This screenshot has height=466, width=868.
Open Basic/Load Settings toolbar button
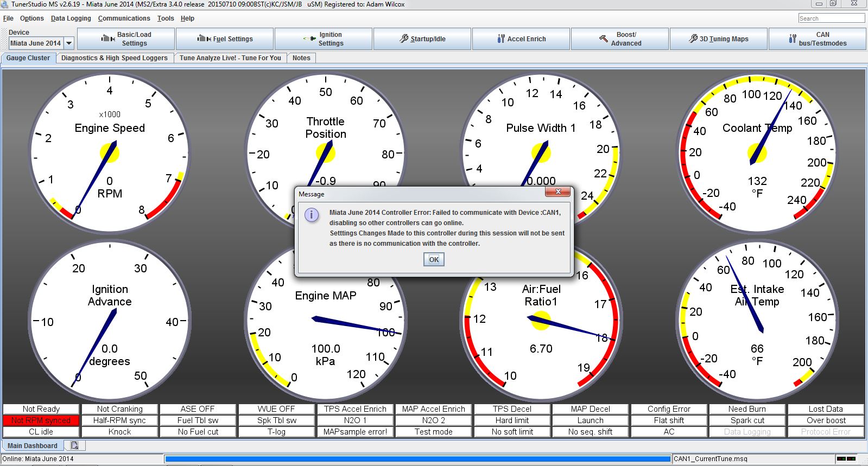[x=126, y=39]
